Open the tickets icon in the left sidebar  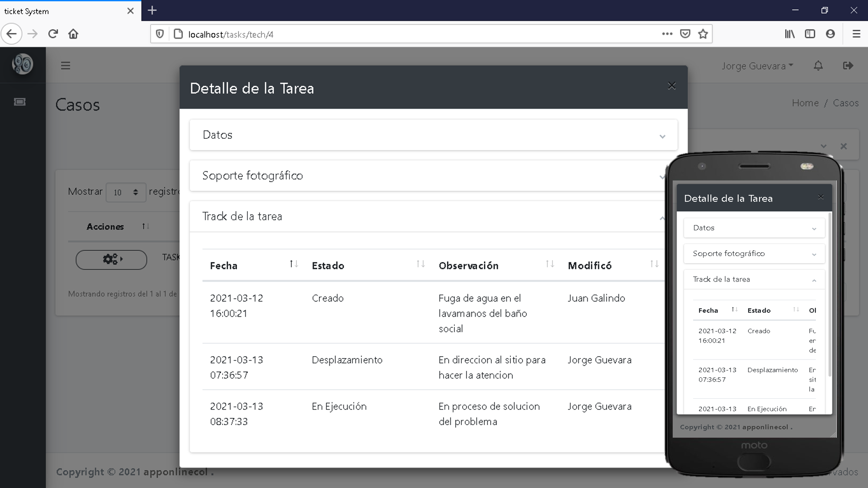point(20,102)
